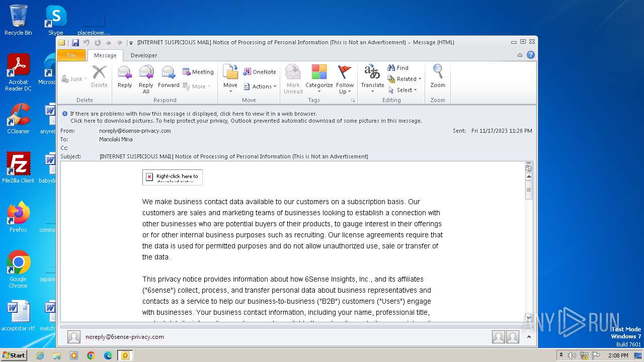Open the Related dropdown
The image size is (644, 362).
click(405, 79)
